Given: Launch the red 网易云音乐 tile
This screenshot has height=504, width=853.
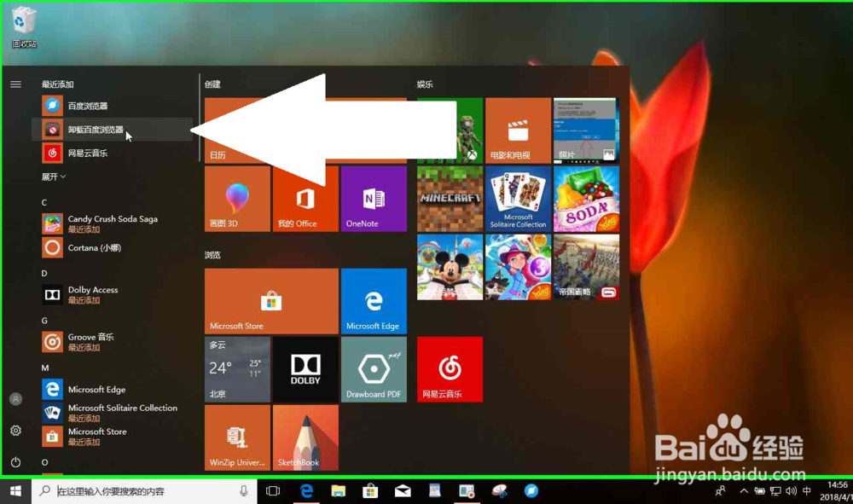Looking at the screenshot, I should coord(450,369).
